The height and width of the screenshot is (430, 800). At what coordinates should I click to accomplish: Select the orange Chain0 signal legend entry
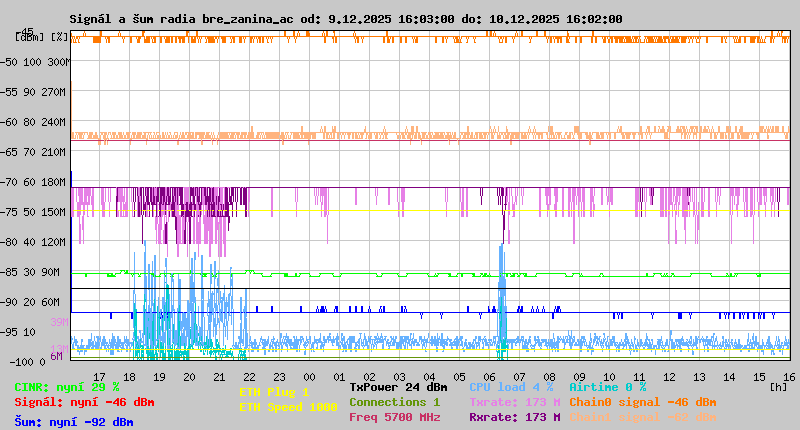click(x=640, y=401)
